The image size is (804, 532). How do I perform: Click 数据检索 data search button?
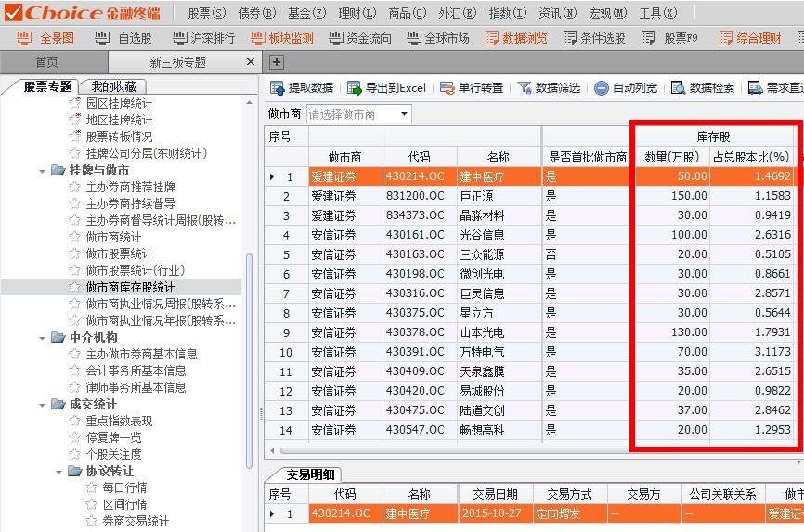pos(703,87)
